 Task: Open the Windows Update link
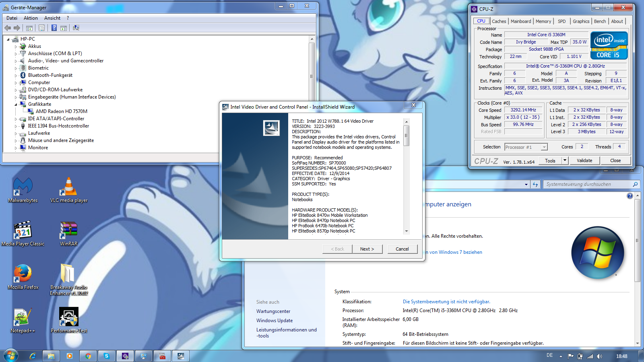[x=275, y=321]
